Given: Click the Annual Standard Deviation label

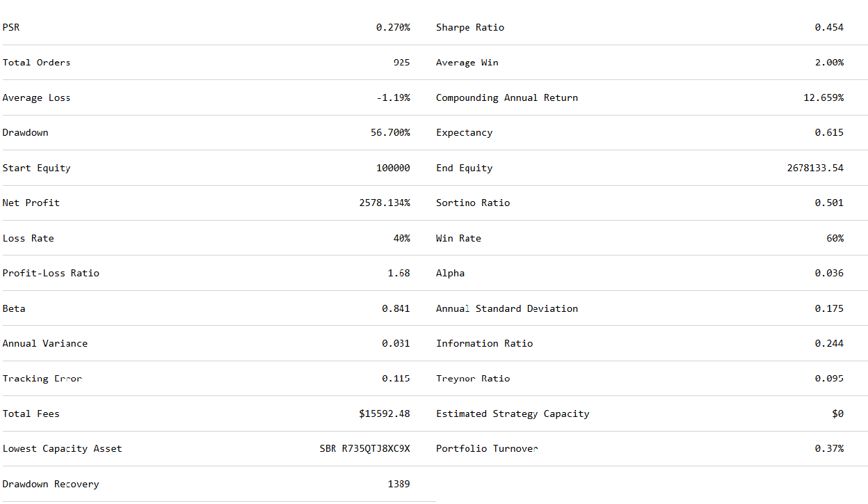Looking at the screenshot, I should pos(507,309).
